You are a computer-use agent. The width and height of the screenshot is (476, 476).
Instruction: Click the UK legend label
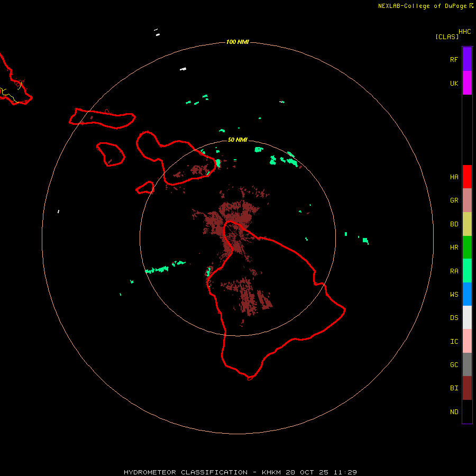pyautogui.click(x=454, y=83)
